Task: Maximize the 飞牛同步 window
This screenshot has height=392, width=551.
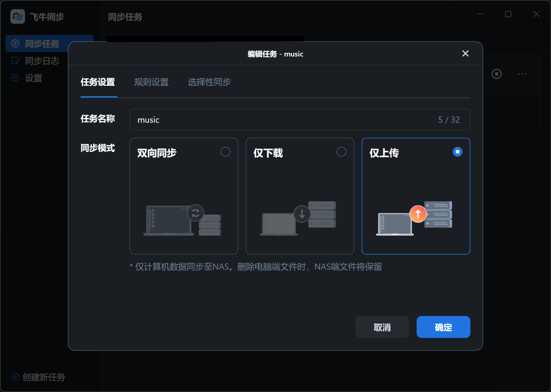Action: [508, 14]
